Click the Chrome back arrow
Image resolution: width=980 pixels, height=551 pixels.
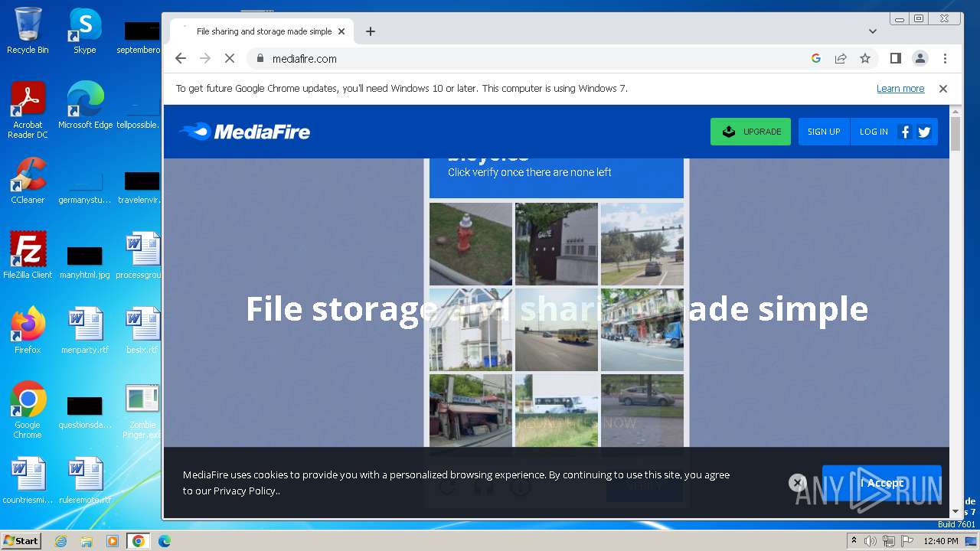point(181,58)
